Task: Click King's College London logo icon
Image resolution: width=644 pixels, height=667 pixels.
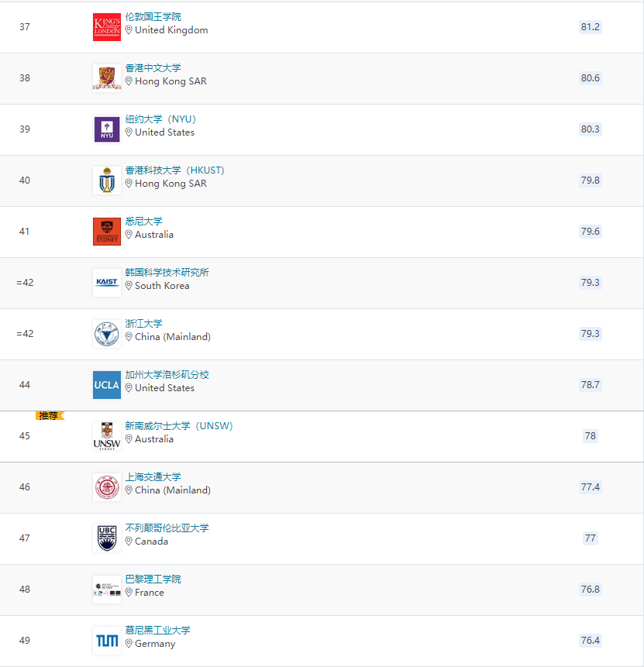Action: click(106, 27)
